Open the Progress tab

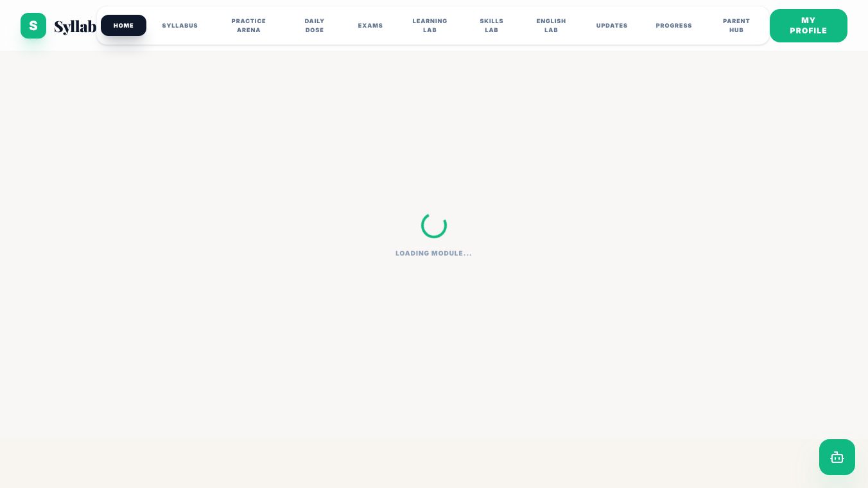pos(674,26)
